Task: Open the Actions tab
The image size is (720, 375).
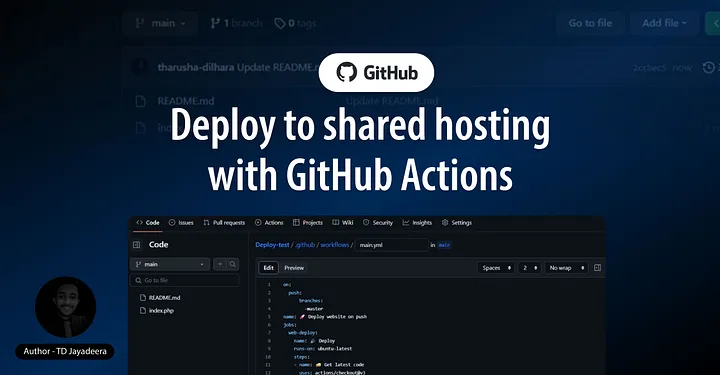Action: (269, 223)
